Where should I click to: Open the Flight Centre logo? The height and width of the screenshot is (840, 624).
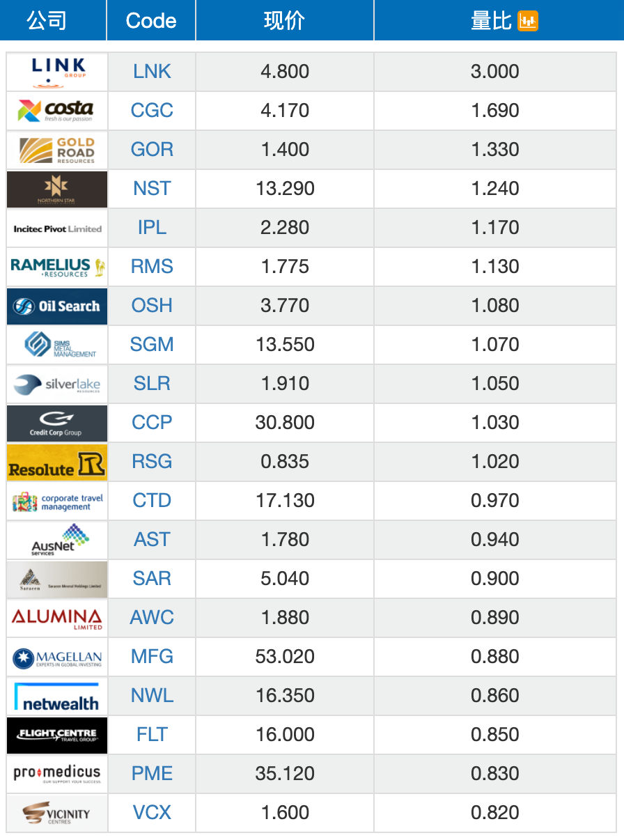tap(57, 735)
